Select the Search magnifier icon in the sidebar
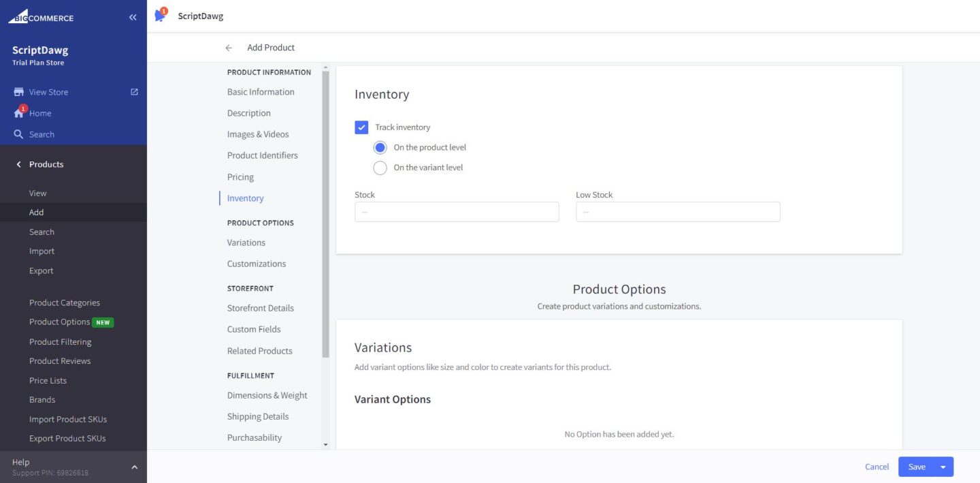Screen dimensions: 980x483 [x=17, y=134]
